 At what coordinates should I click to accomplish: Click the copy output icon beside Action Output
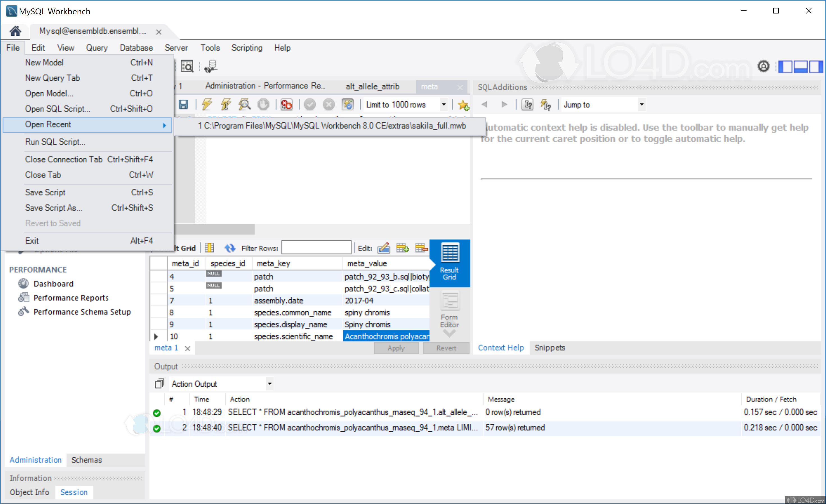(159, 384)
